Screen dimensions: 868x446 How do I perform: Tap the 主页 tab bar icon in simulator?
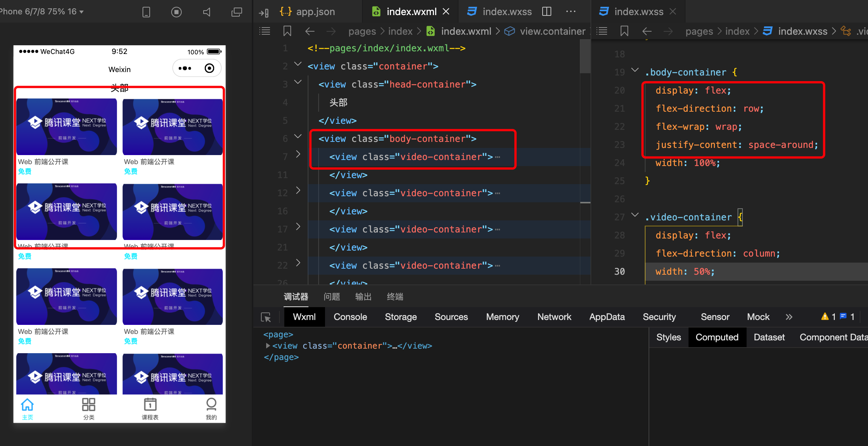28,409
